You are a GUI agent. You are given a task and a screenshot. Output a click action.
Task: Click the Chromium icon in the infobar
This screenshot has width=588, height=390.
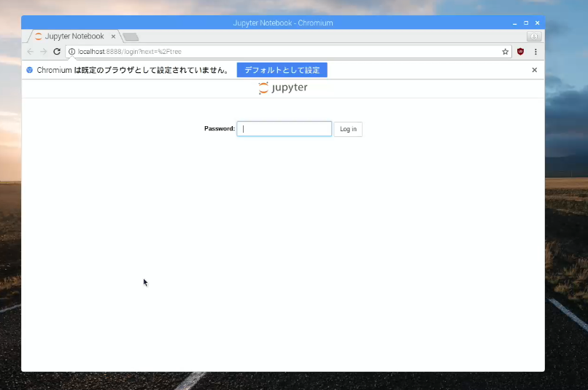30,70
